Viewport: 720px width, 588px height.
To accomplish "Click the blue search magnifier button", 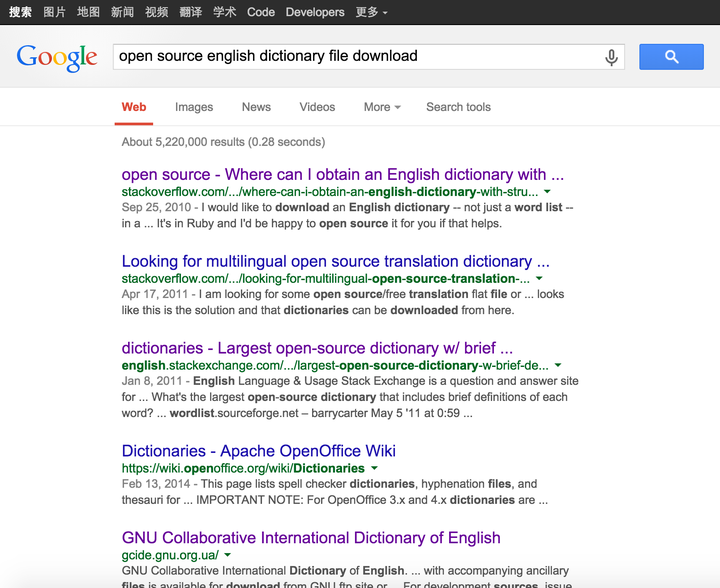I will (671, 57).
